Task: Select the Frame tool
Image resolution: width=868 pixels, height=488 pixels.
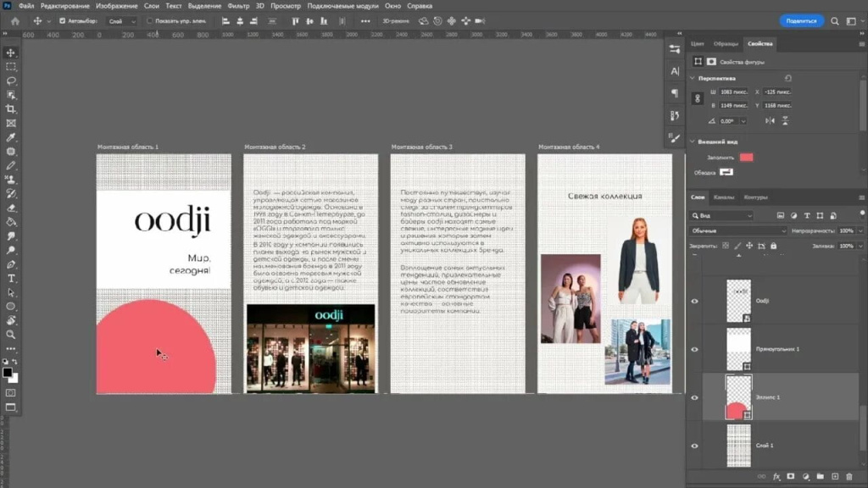Action: point(10,124)
